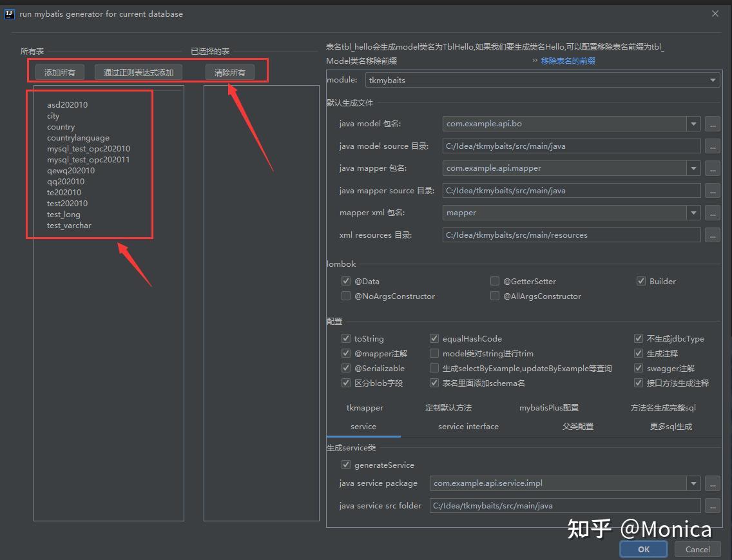Click browse button for mapper xml package
Image resolution: width=732 pixels, height=560 pixels.
(x=713, y=213)
